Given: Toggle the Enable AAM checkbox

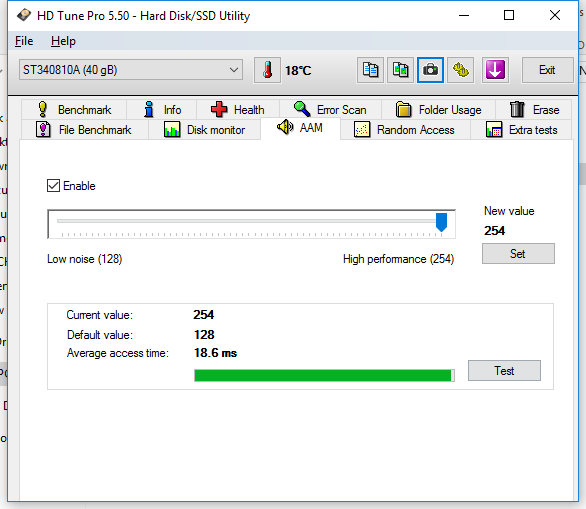Looking at the screenshot, I should click(x=53, y=186).
